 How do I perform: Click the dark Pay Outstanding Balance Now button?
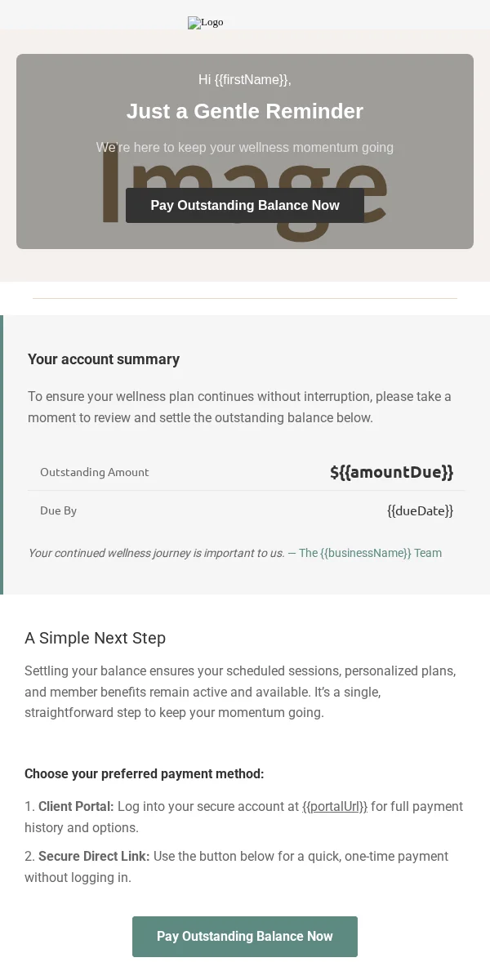245,205
